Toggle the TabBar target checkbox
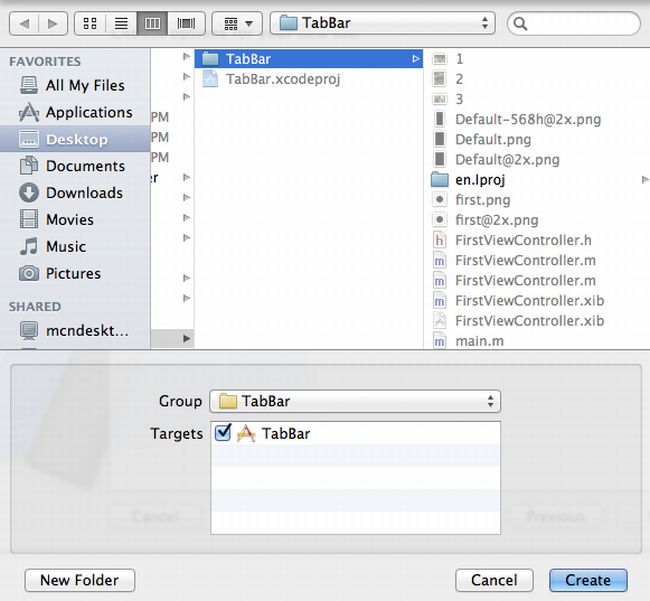Screen dimensions: 650x601 pos(223,433)
